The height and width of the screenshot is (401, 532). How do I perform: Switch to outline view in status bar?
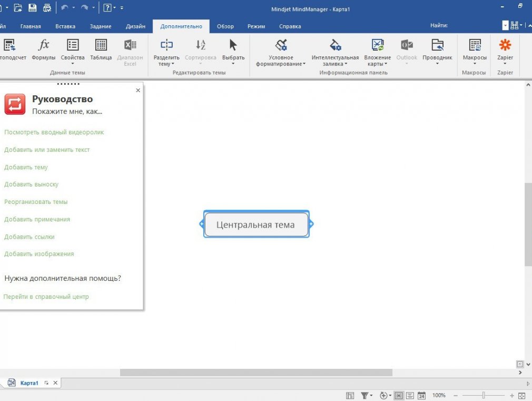pyautogui.click(x=410, y=395)
